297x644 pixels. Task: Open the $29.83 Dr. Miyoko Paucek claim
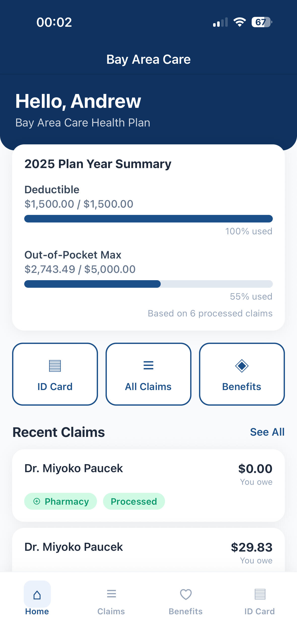148,552
